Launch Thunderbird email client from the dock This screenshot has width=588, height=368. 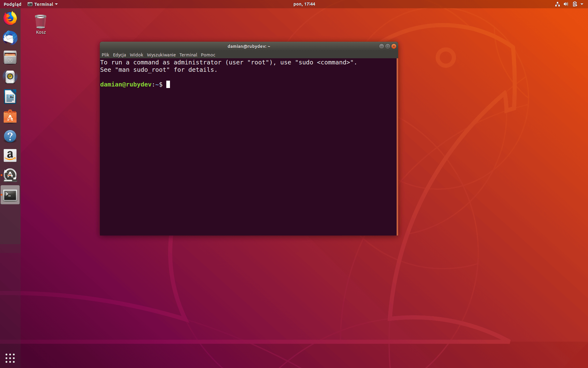10,38
